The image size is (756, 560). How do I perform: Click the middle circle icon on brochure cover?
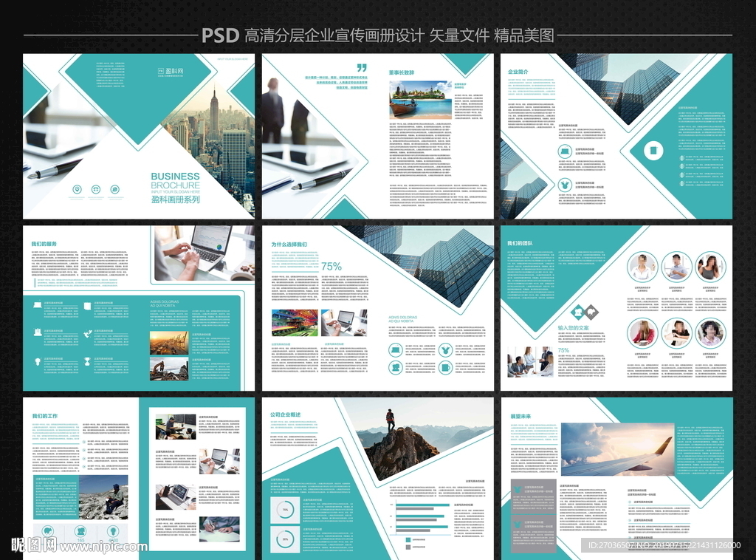click(96, 190)
